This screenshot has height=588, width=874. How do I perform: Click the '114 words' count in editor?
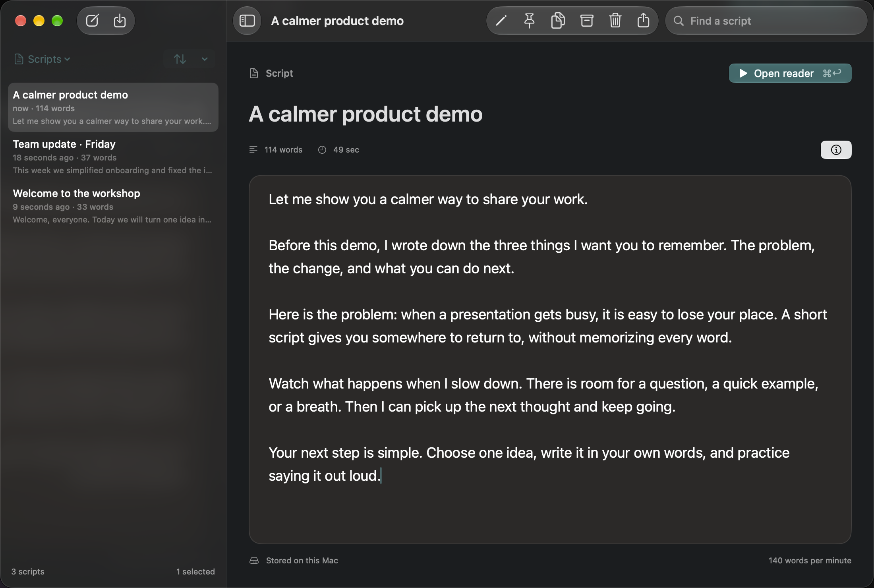(283, 150)
